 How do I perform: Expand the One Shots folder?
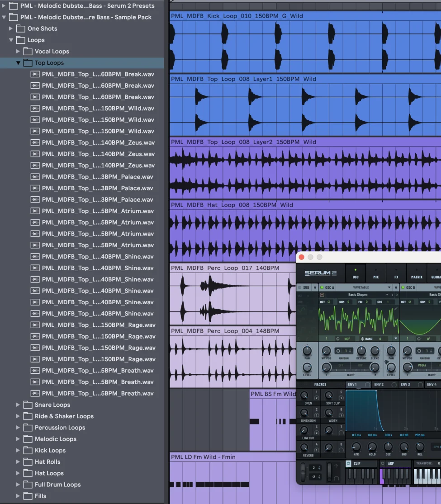pyautogui.click(x=11, y=28)
